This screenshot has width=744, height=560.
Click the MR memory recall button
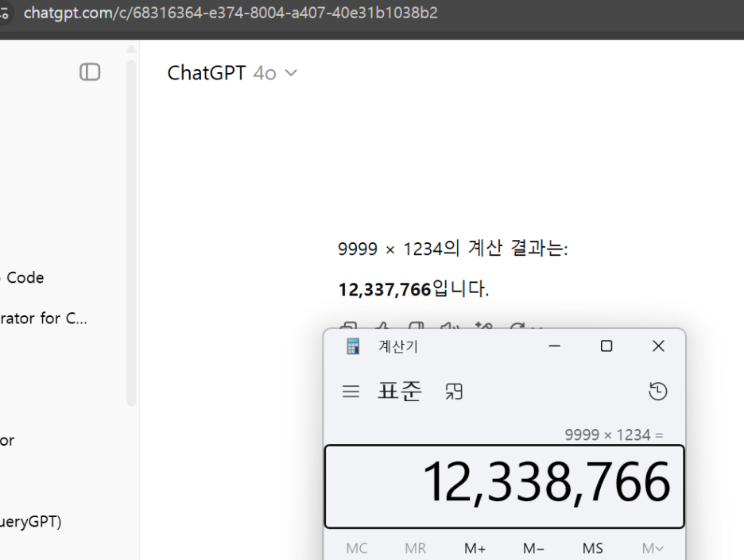coord(415,549)
